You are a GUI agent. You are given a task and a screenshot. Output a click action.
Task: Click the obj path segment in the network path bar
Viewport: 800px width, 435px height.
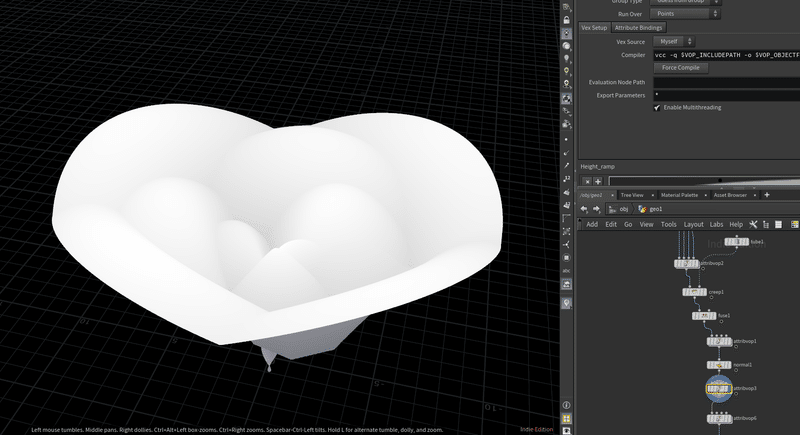(619, 209)
